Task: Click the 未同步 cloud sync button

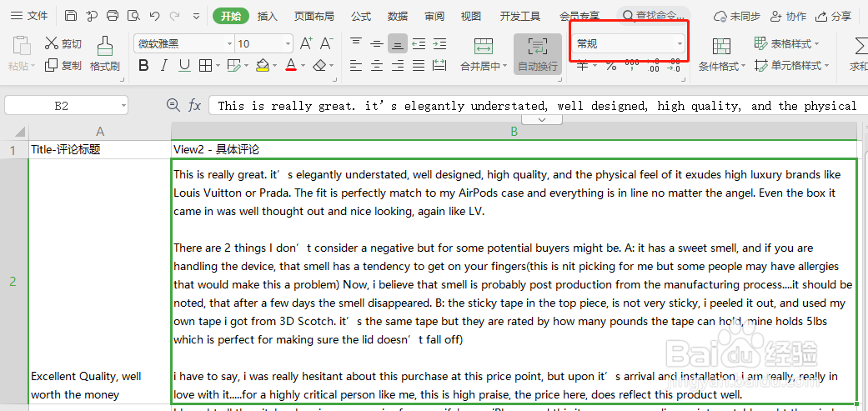Action: (x=736, y=17)
